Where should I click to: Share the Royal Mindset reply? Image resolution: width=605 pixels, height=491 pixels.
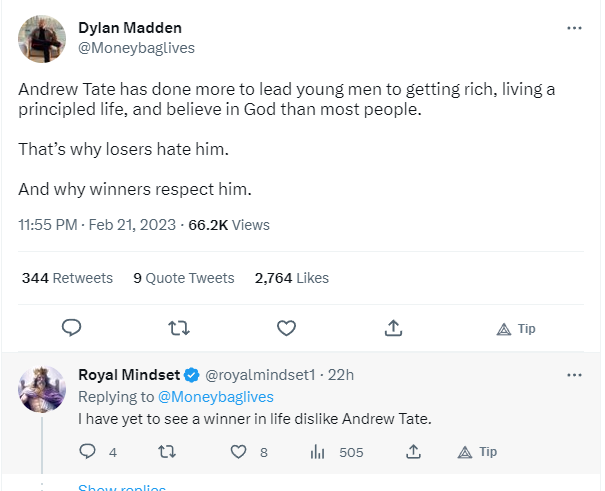tap(413, 451)
